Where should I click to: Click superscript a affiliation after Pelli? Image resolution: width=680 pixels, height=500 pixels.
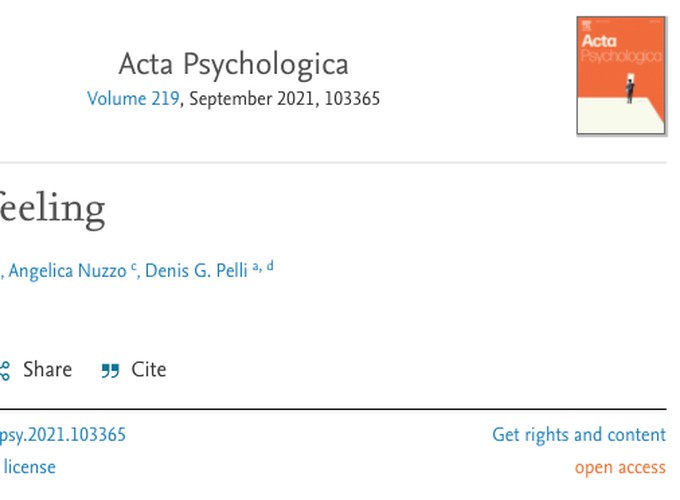[256, 267]
